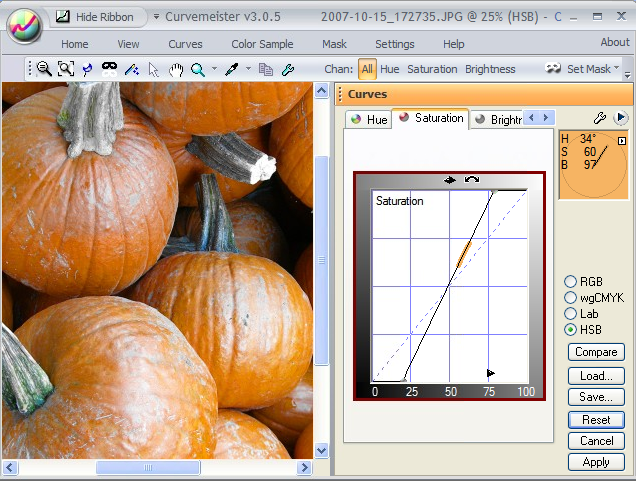Click the image horizontal scrollbar right arrow

click(304, 467)
